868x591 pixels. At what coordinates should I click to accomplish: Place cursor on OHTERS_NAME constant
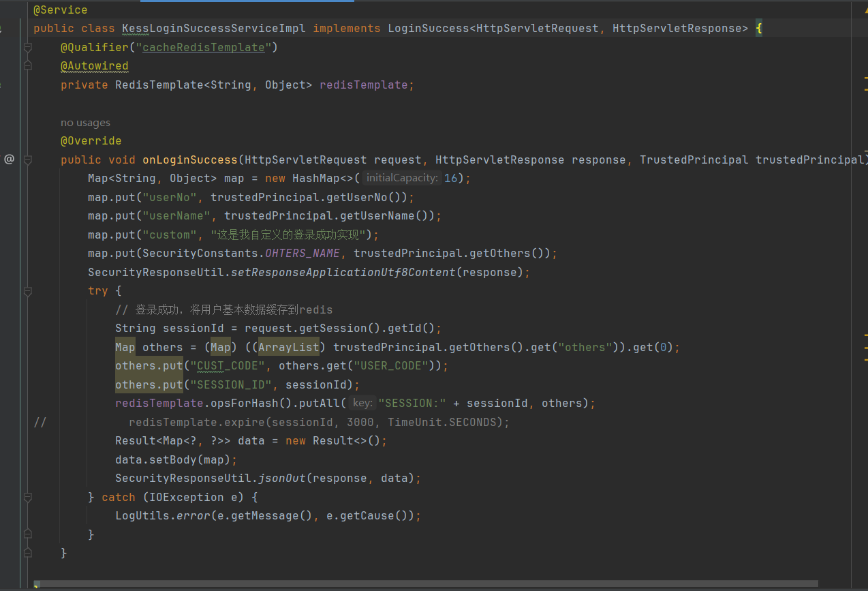pos(302,254)
